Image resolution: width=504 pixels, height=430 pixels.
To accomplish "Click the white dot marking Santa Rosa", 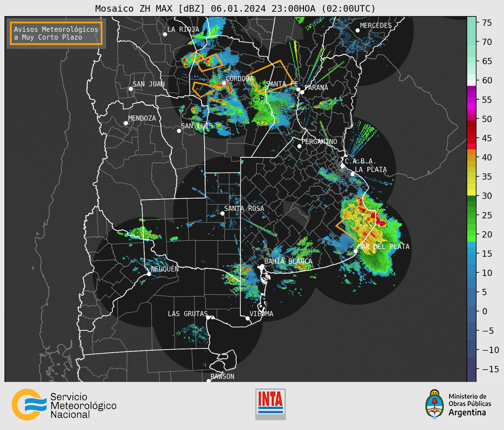I will pyautogui.click(x=222, y=213).
